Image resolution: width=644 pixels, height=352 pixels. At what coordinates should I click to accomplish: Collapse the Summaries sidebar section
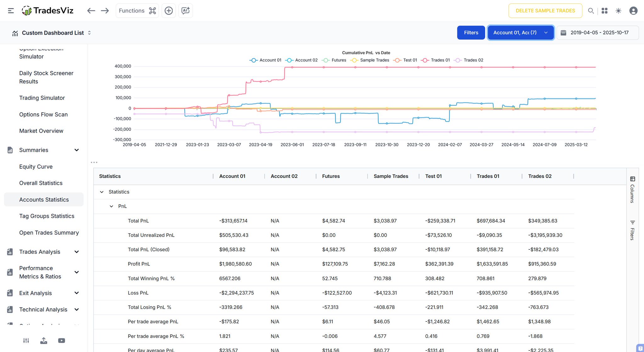click(x=76, y=150)
